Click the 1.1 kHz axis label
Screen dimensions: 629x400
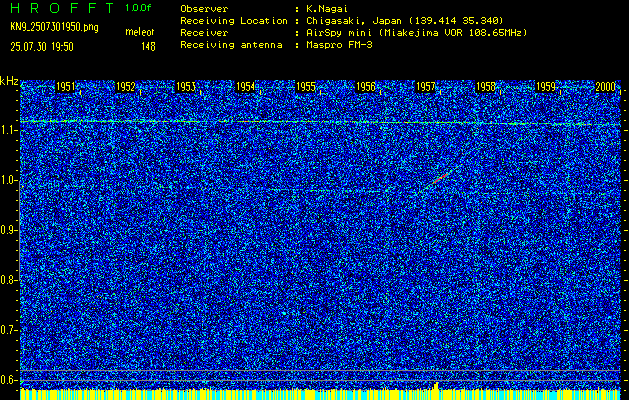point(8,130)
